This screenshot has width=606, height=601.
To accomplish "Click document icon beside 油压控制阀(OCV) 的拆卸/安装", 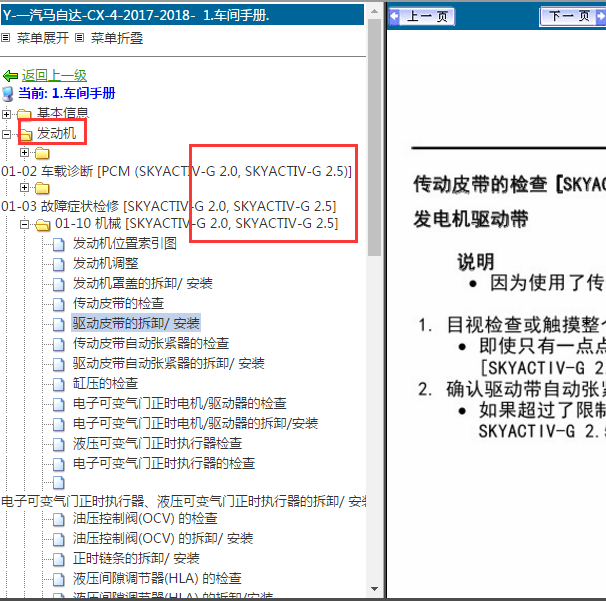I will pyautogui.click(x=58, y=540).
